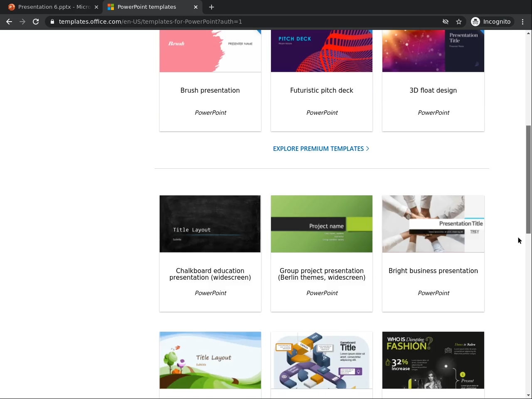Open the 3D float design thumbnail
Image resolution: width=532 pixels, height=399 pixels.
click(433, 51)
